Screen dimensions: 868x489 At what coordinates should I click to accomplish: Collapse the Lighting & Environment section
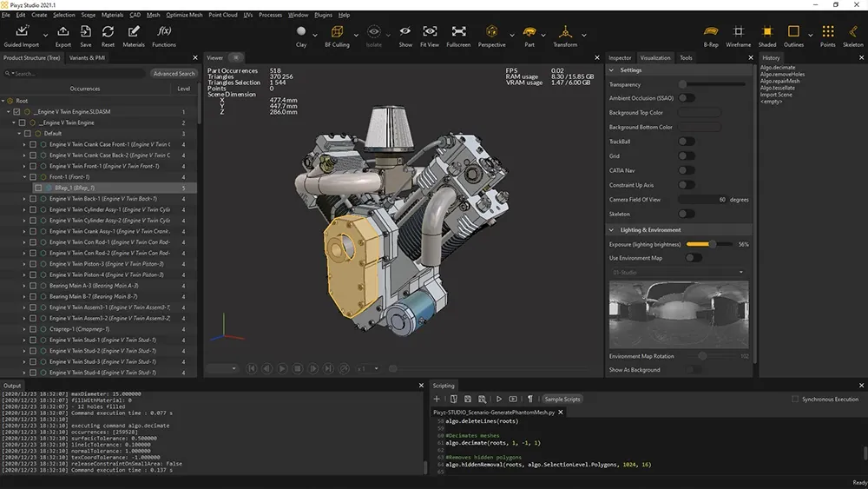(x=612, y=230)
